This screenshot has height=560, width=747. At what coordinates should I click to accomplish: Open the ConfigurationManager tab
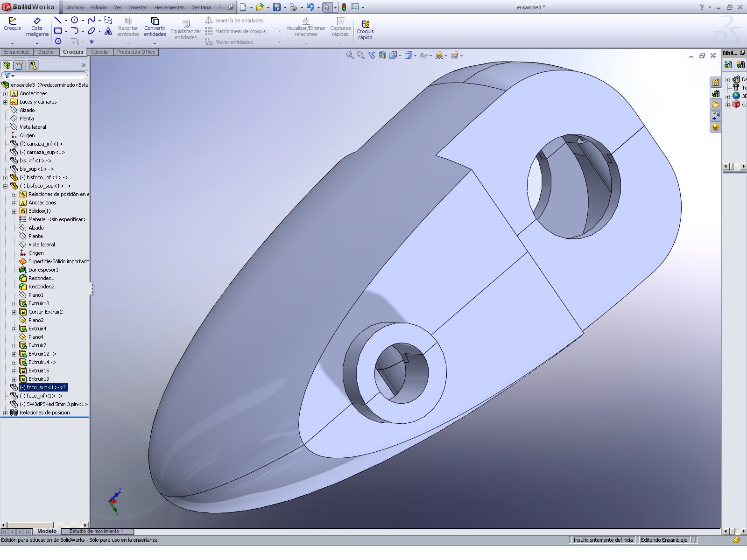[32, 65]
